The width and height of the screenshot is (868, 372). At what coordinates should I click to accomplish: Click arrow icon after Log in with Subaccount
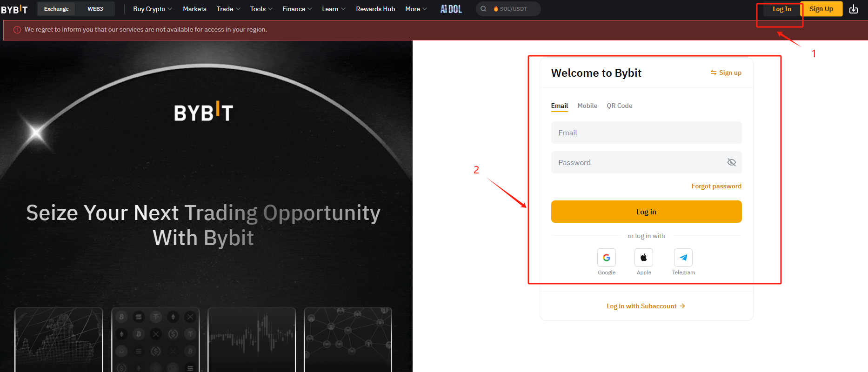[682, 306]
